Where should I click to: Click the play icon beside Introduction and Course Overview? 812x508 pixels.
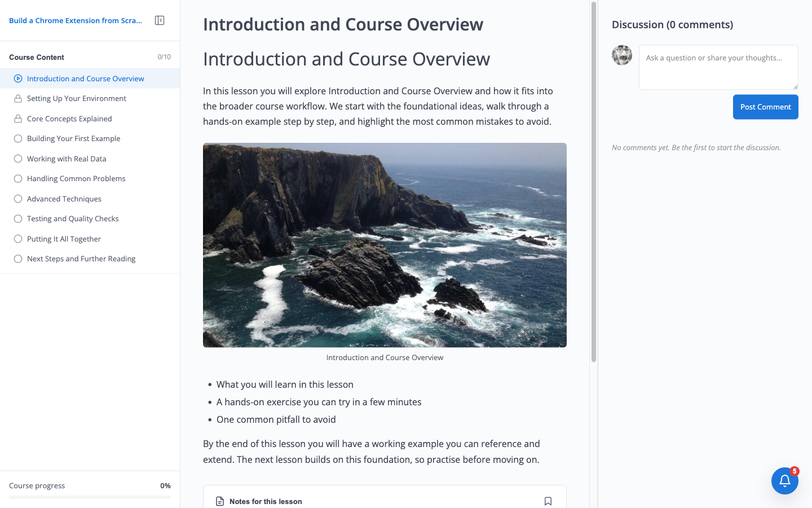(x=18, y=78)
